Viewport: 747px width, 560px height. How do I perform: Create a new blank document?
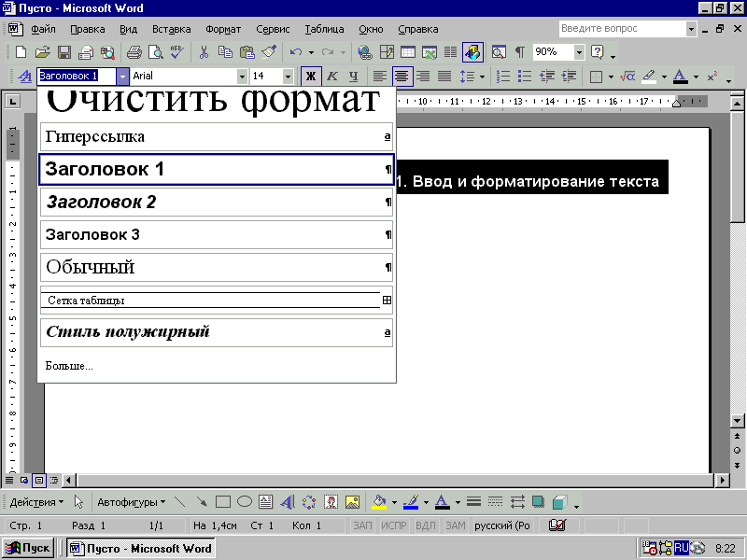click(x=21, y=52)
